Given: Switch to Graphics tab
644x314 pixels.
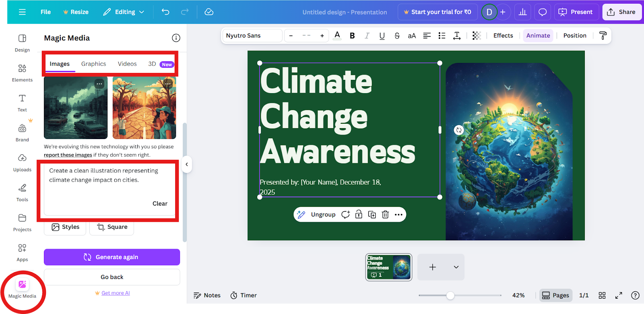Looking at the screenshot, I should [94, 64].
